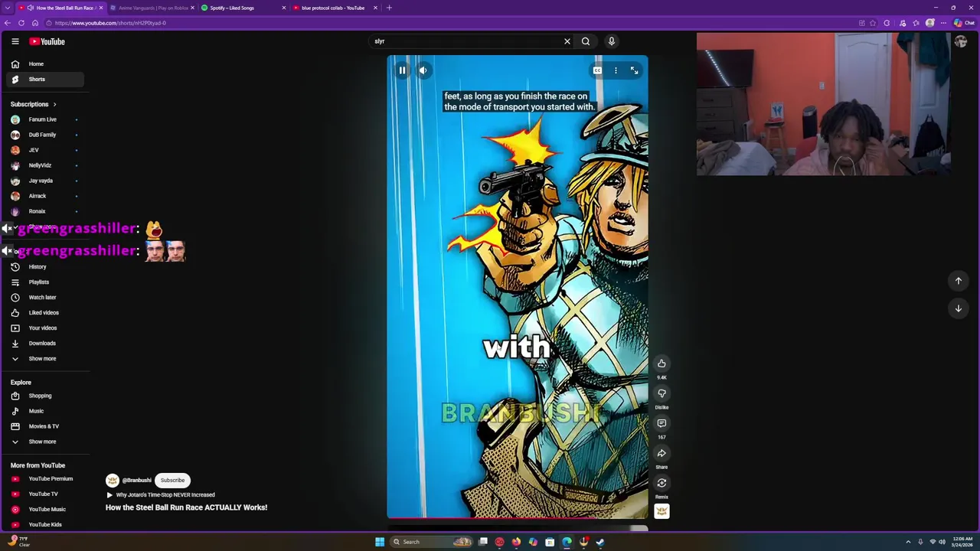Click the browser back arrow
This screenshot has height=551, width=980.
(8, 23)
